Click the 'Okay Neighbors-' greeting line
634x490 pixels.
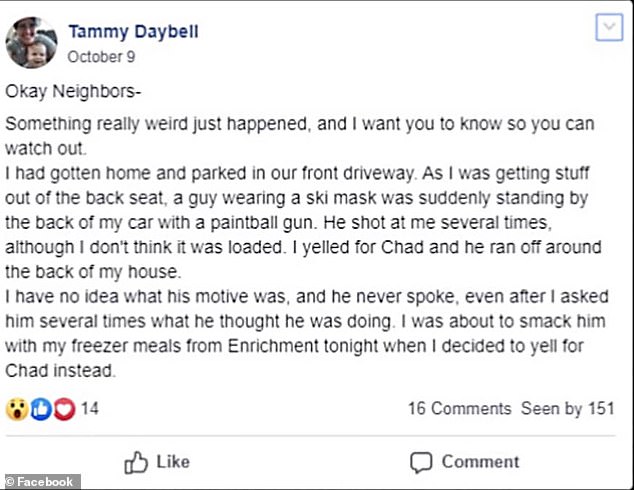[74, 92]
